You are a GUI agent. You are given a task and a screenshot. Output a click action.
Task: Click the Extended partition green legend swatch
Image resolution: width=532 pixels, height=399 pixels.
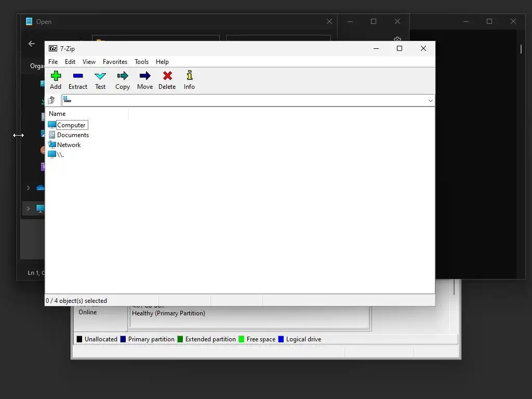pos(180,339)
